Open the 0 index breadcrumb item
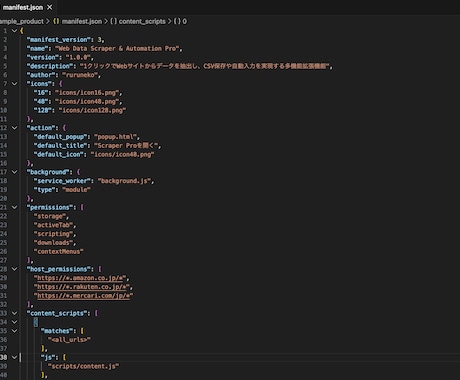The width and height of the screenshot is (460, 380). click(180, 21)
